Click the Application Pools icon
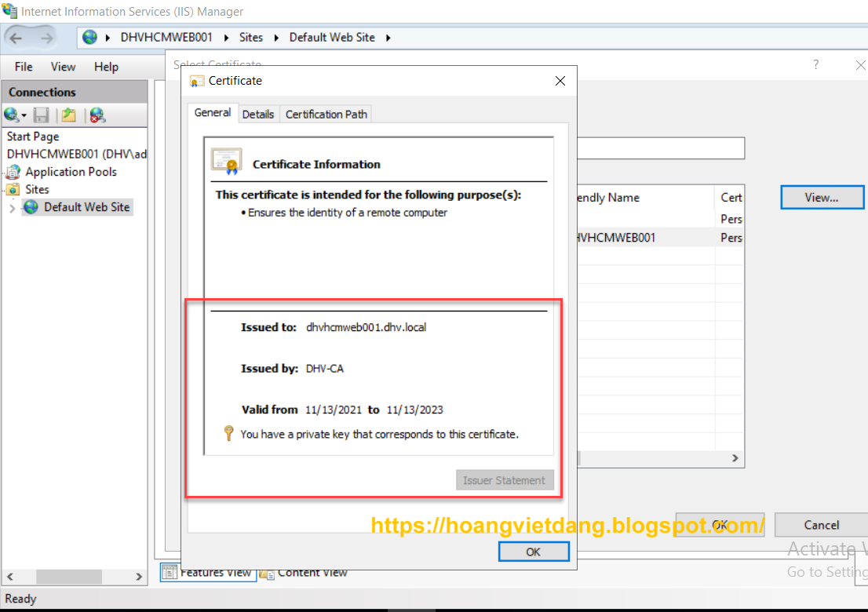This screenshot has height=612, width=868. coord(13,172)
